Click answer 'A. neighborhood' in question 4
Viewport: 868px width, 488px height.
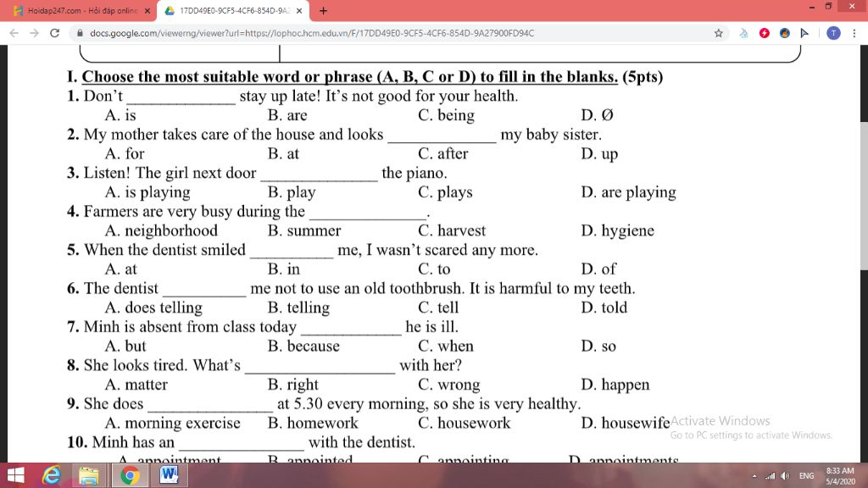pos(161,230)
